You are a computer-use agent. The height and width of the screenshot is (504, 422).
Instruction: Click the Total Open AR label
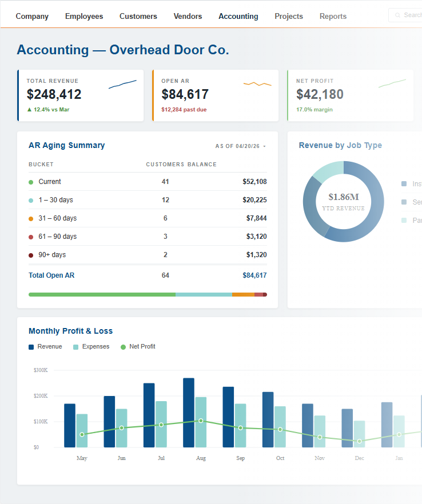click(51, 275)
